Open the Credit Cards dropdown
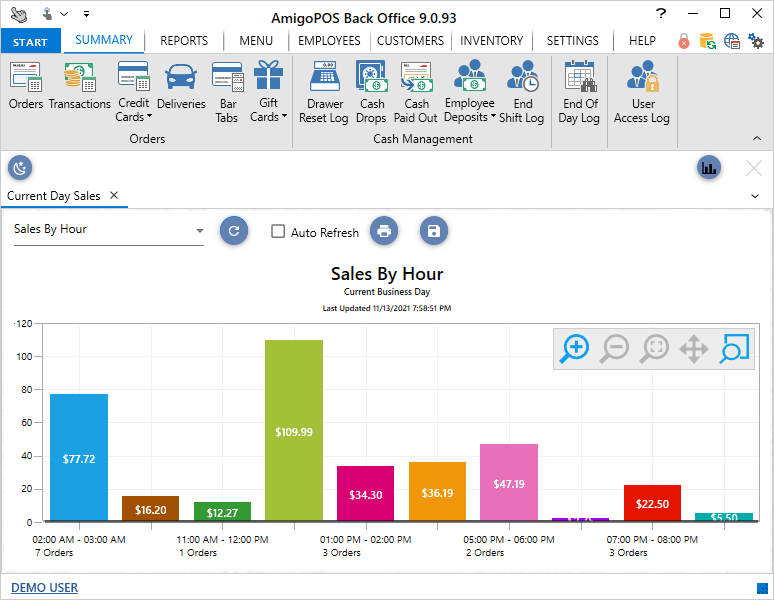 point(133,91)
